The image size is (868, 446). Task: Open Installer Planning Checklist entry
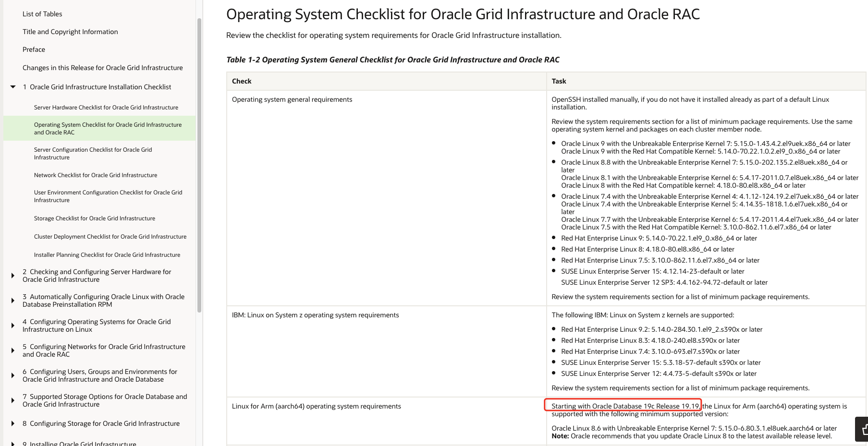pos(107,255)
